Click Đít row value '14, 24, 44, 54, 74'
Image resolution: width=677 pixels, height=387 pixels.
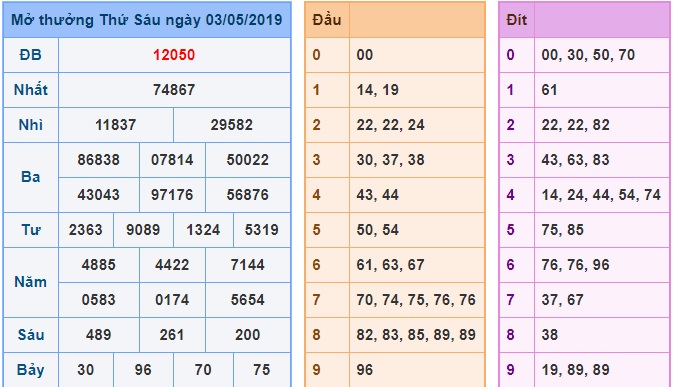[x=601, y=195]
